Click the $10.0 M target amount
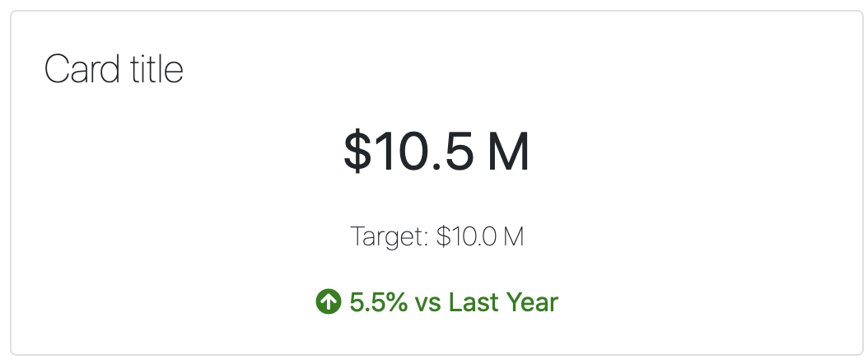 480,236
